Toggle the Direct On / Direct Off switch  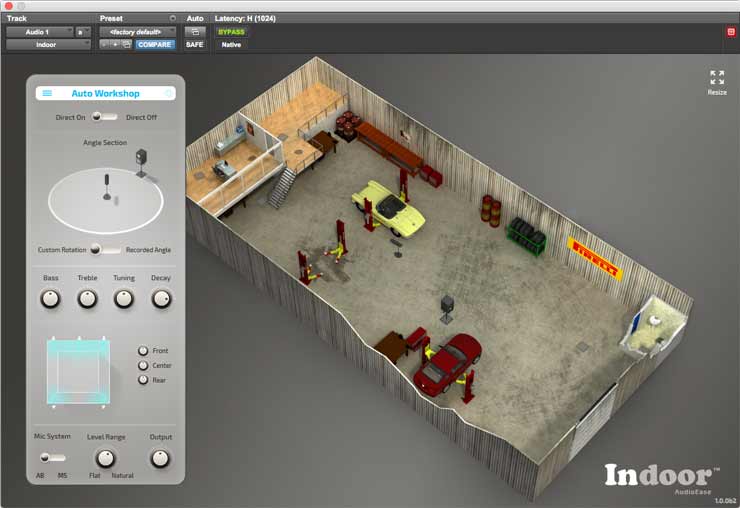coord(104,117)
